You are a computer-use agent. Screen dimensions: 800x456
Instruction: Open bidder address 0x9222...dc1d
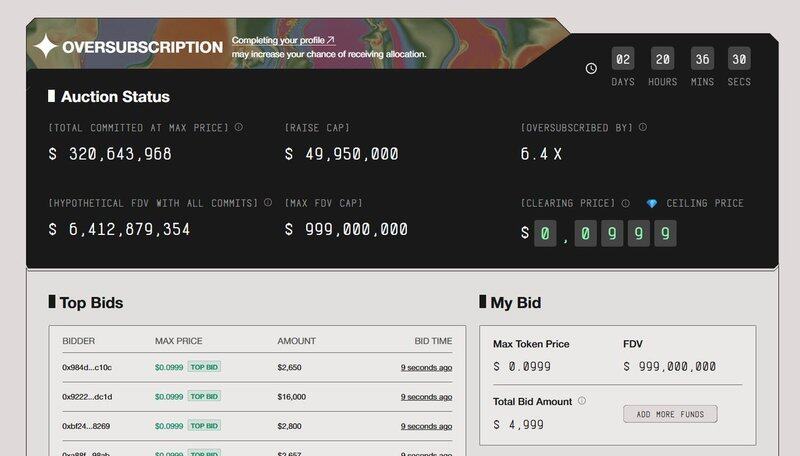tap(87, 396)
